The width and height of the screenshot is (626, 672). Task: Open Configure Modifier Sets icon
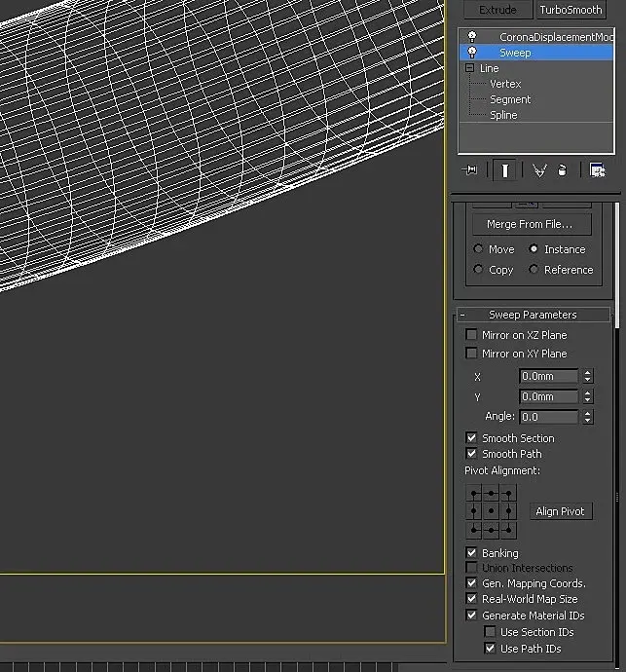(x=597, y=170)
